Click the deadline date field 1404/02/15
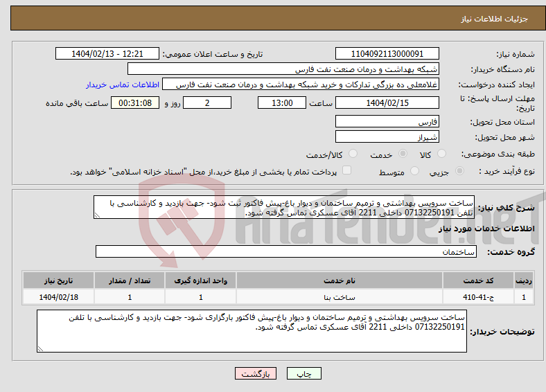The height and width of the screenshot is (392, 546). pyautogui.click(x=387, y=103)
